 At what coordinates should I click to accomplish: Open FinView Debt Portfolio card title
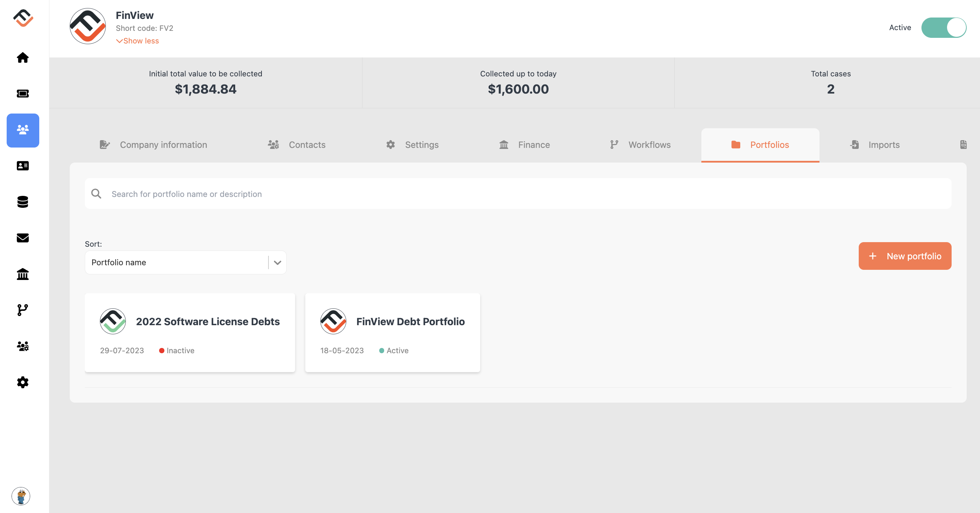point(410,321)
